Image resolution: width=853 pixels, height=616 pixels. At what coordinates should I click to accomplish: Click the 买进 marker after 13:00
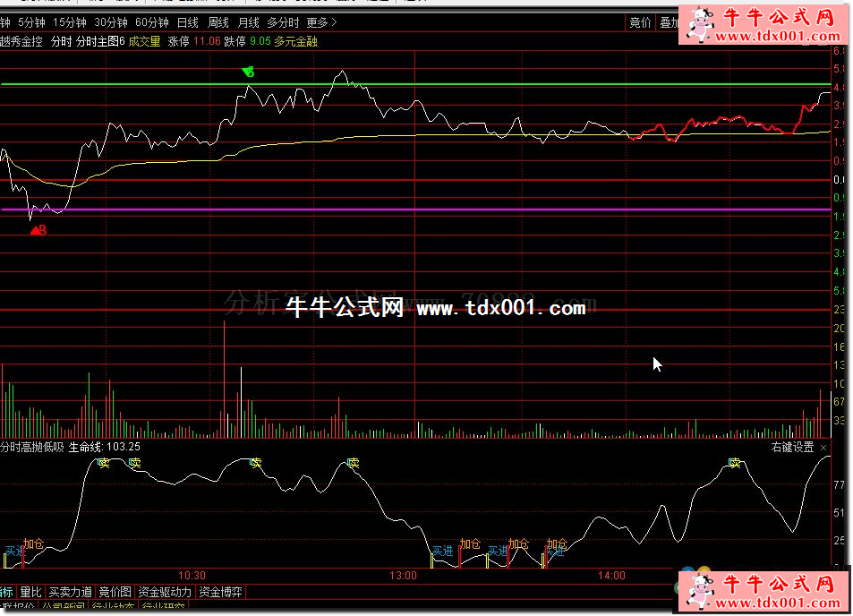tap(443, 551)
